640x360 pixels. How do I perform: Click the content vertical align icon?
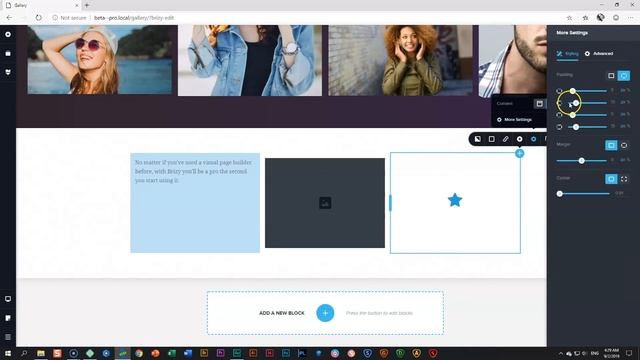click(x=539, y=104)
